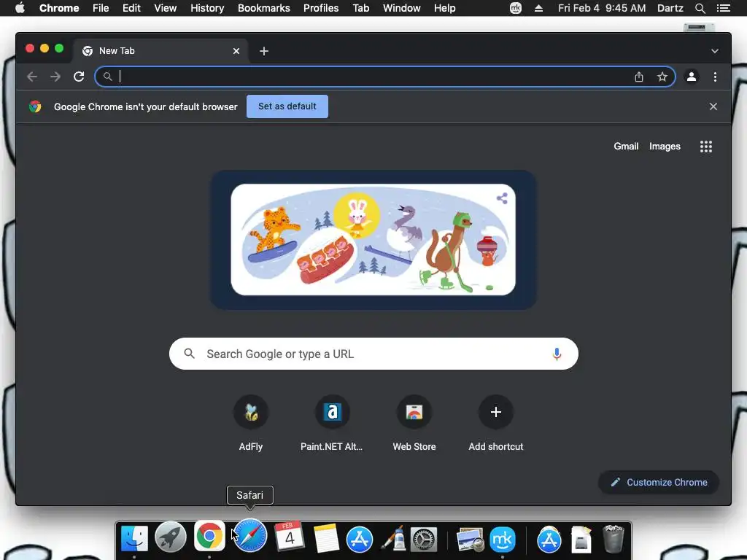Click the mk icon in the menu bar

pos(516,8)
